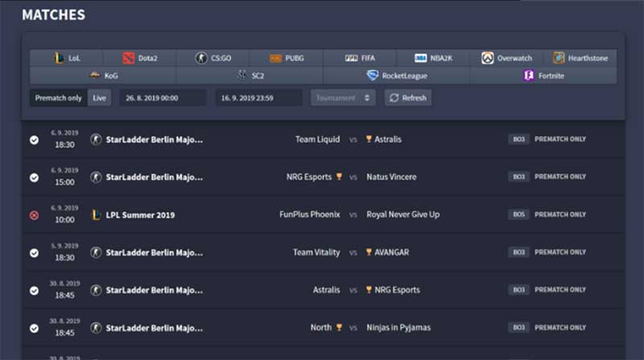Click the Ninjas in Pyjamas name
This screenshot has height=360, width=644.
point(398,328)
